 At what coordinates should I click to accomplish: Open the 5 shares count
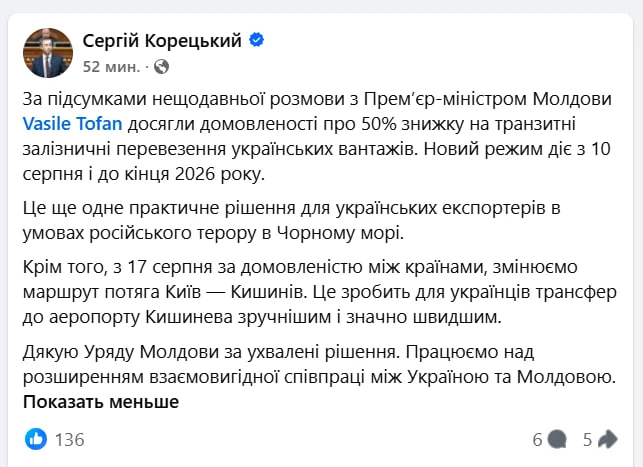[588, 440]
